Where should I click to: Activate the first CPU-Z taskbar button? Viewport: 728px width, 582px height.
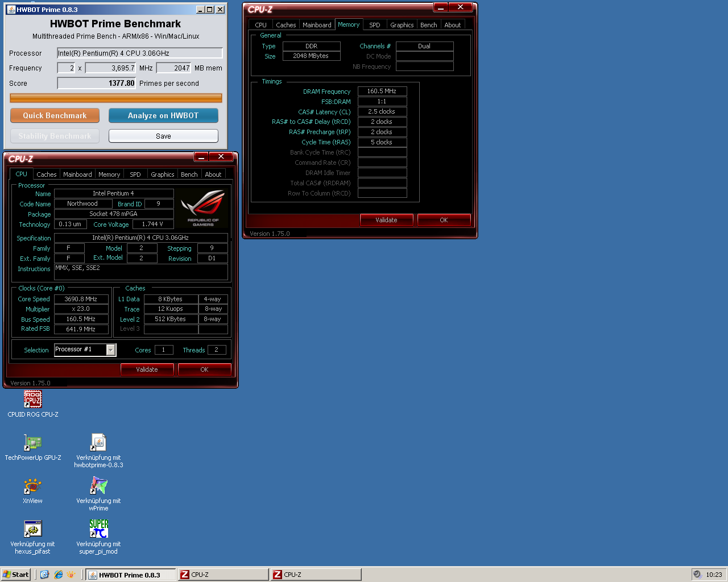coord(223,575)
